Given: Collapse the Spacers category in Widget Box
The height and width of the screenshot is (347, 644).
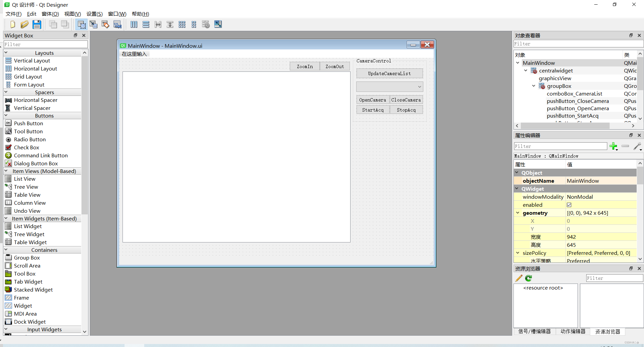Looking at the screenshot, I should [6, 92].
